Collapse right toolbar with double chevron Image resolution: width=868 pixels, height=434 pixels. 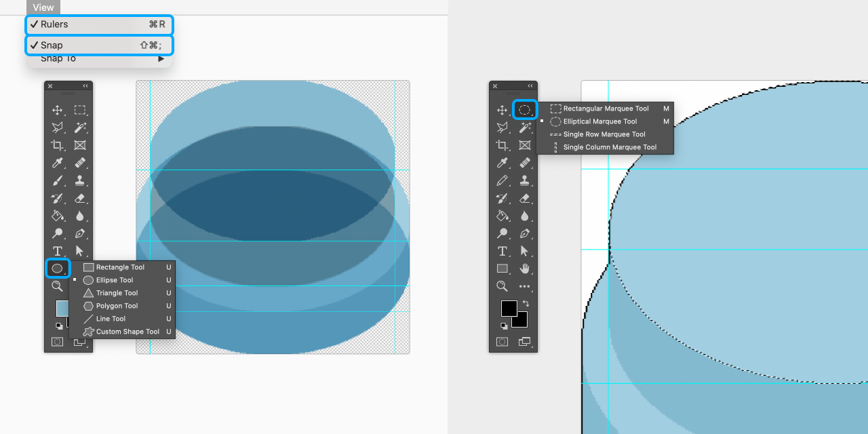[530, 86]
